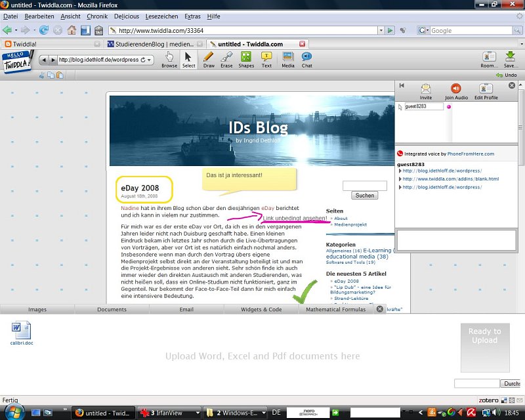Click guest8283's magenta color dot
Screen dimensions: 525x420
coord(449,106)
